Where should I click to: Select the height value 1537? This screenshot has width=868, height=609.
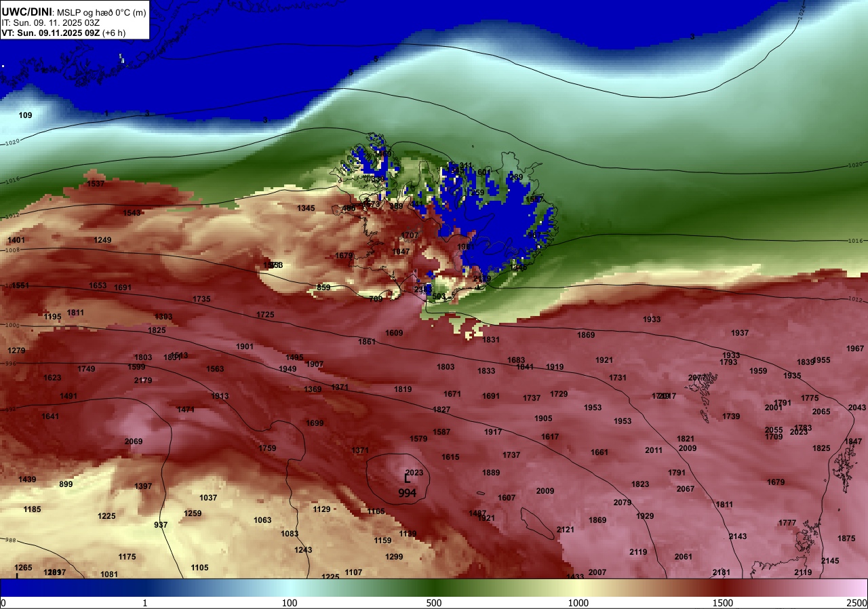point(96,184)
